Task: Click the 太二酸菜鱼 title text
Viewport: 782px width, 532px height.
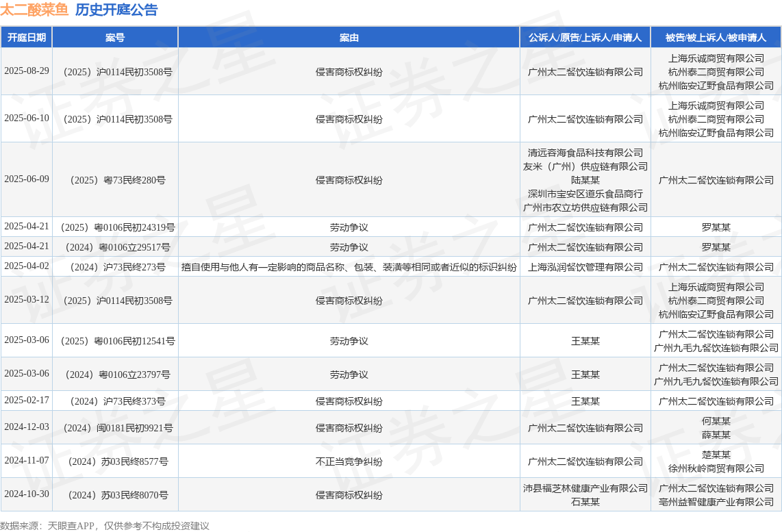Action: 34,10
